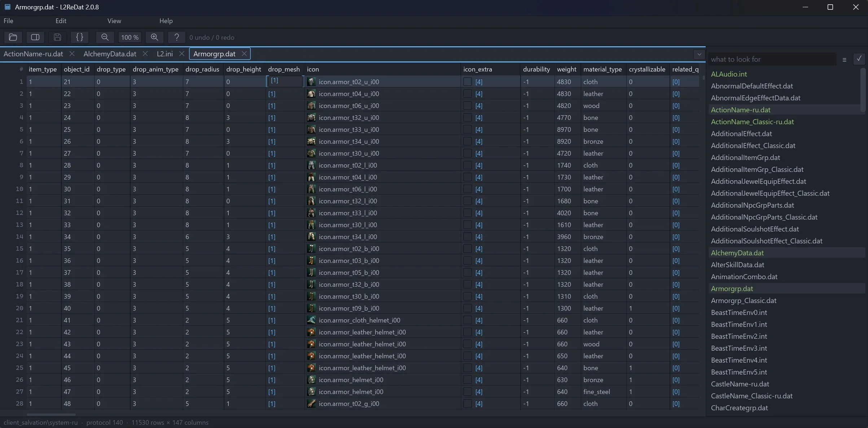This screenshot has width=868, height=428.
Task: Click the 100 % zoom level button
Action: pos(130,37)
